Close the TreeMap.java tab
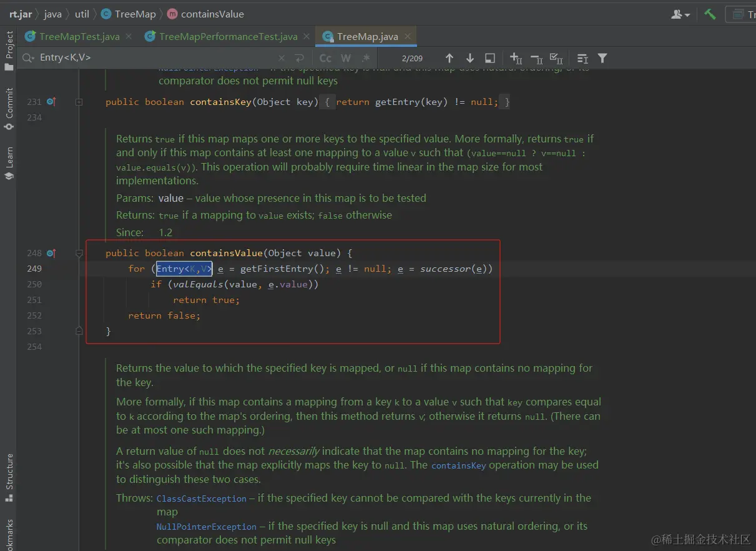The height and width of the screenshot is (551, 756). 408,36
